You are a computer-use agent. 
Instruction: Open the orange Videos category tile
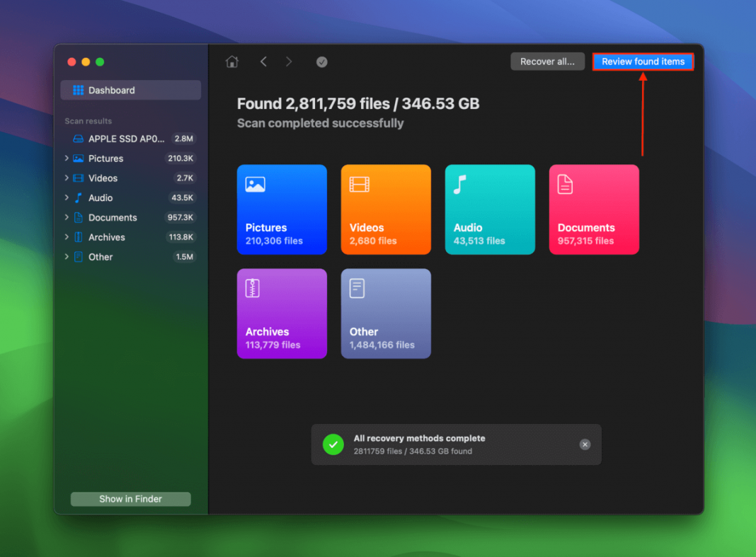[386, 209]
